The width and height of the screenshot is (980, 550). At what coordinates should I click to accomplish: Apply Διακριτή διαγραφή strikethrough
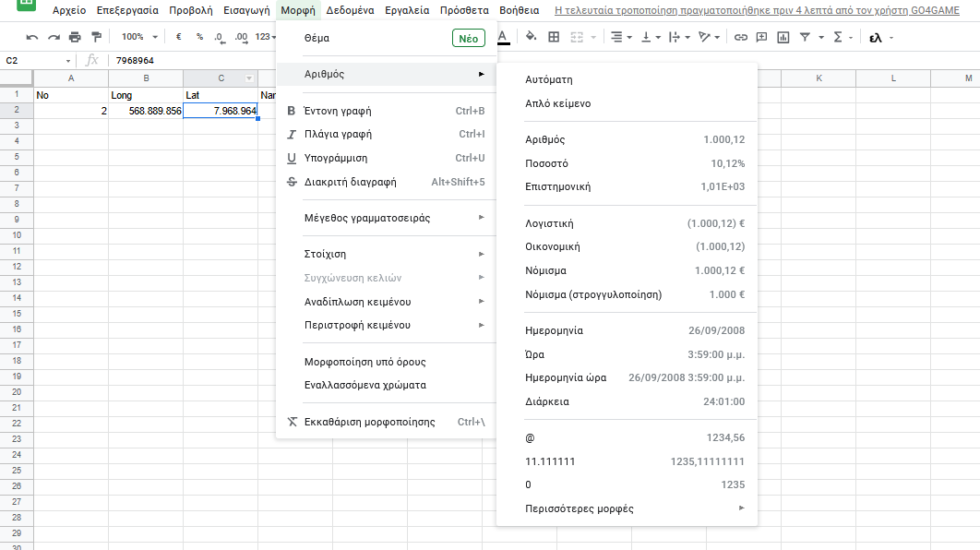pyautogui.click(x=387, y=182)
